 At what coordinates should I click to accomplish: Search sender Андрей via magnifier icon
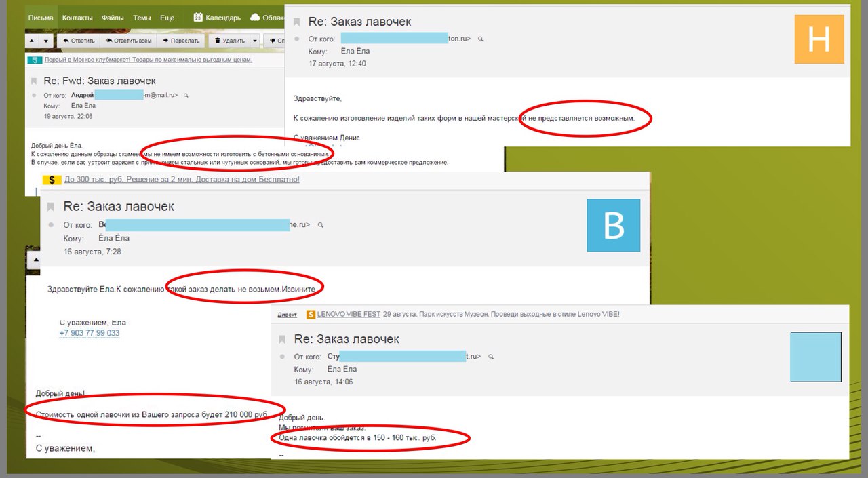point(186,96)
